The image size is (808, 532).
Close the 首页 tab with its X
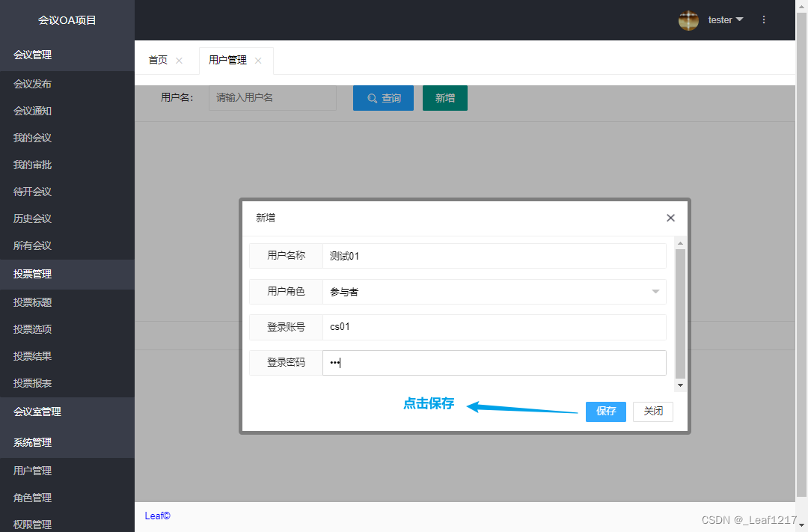pos(179,61)
